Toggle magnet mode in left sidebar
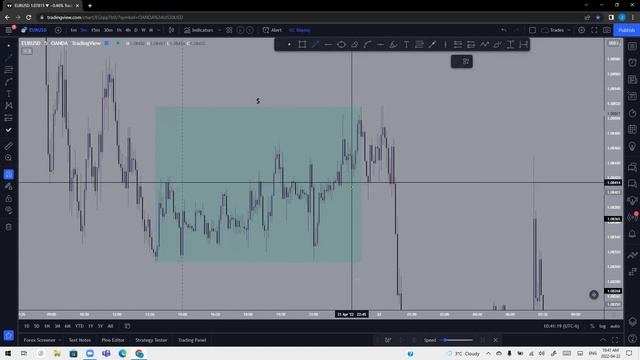The width and height of the screenshot is (640, 360). (x=9, y=174)
